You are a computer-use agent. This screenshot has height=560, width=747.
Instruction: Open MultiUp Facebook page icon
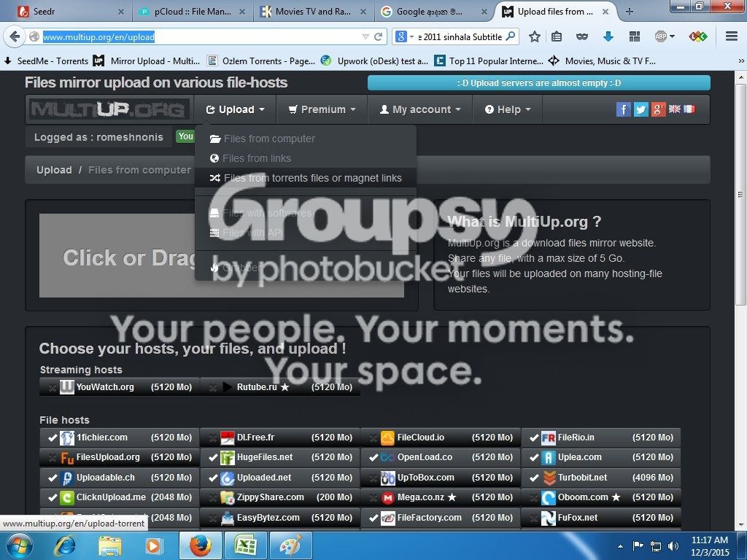[x=623, y=109]
